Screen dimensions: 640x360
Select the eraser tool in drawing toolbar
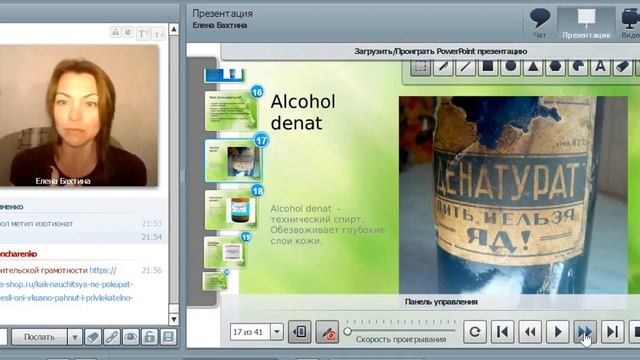[623, 67]
